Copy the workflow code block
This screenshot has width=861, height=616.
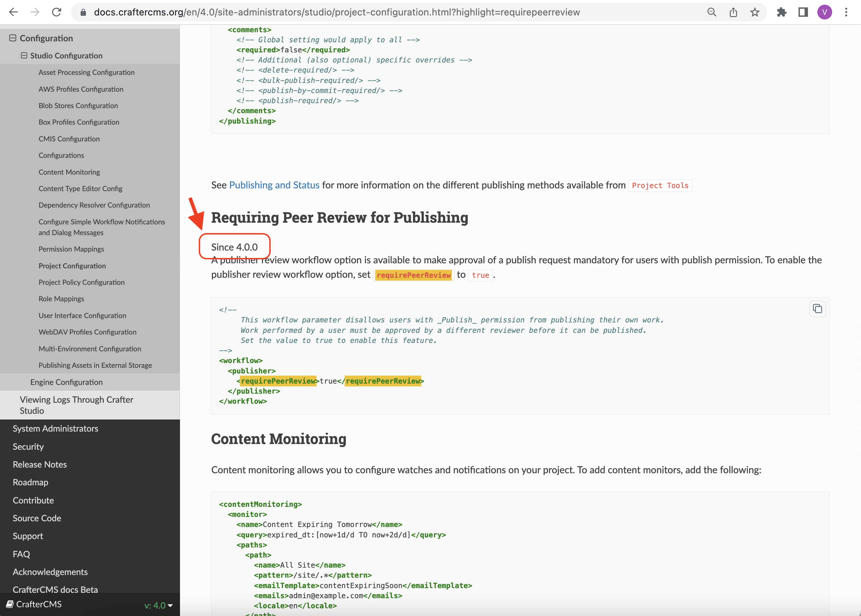[817, 309]
